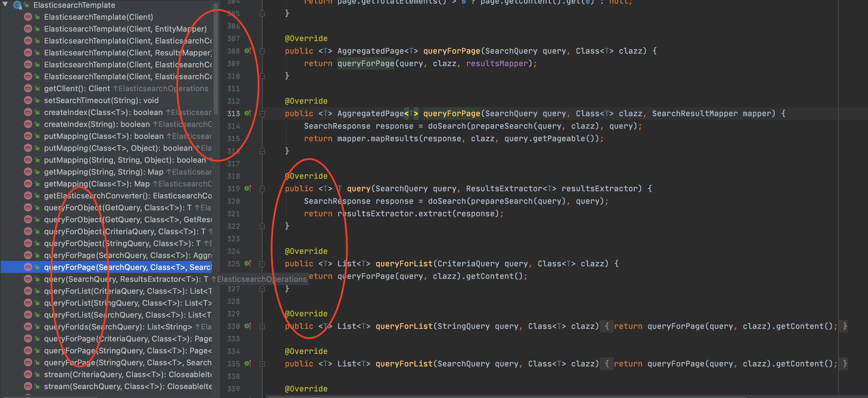Select queryForIds(SearchQuery) in structure list
Screen dimensions: 868x398
[x=118, y=327]
